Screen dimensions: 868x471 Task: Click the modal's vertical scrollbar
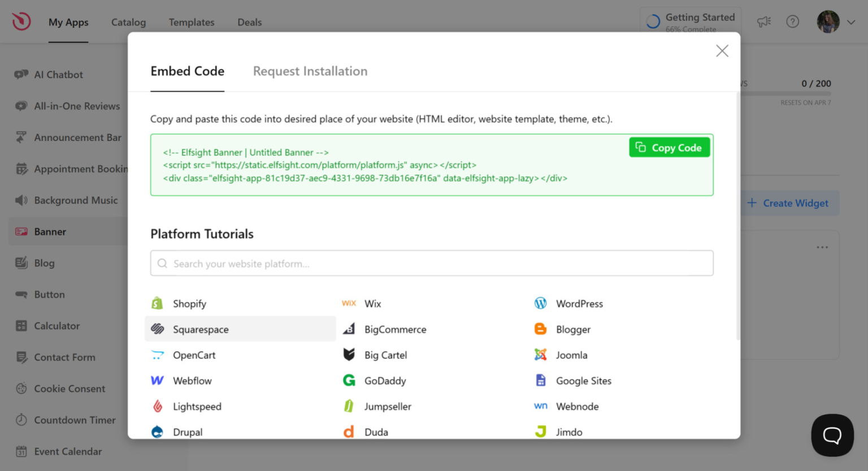click(x=737, y=215)
